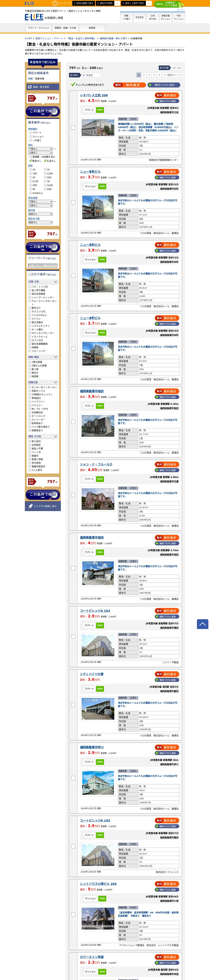Request free materials for シティハイツ大場
Image resolution: width=210 pixels, height=980 pixels.
click(x=167, y=674)
